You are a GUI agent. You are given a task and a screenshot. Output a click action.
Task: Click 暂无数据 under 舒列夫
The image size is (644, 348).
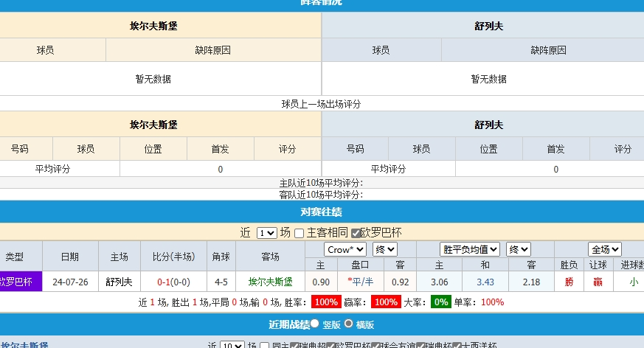click(x=489, y=79)
